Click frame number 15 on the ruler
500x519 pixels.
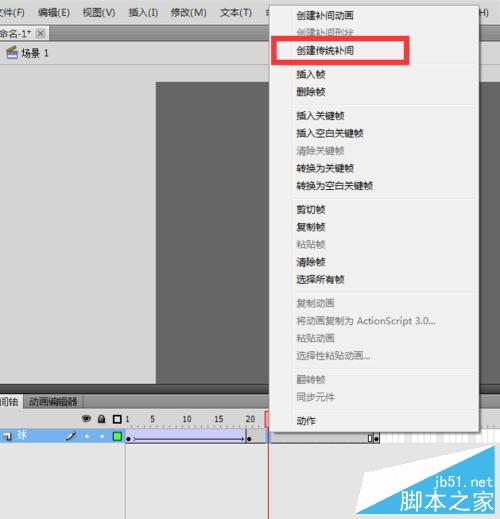point(218,419)
